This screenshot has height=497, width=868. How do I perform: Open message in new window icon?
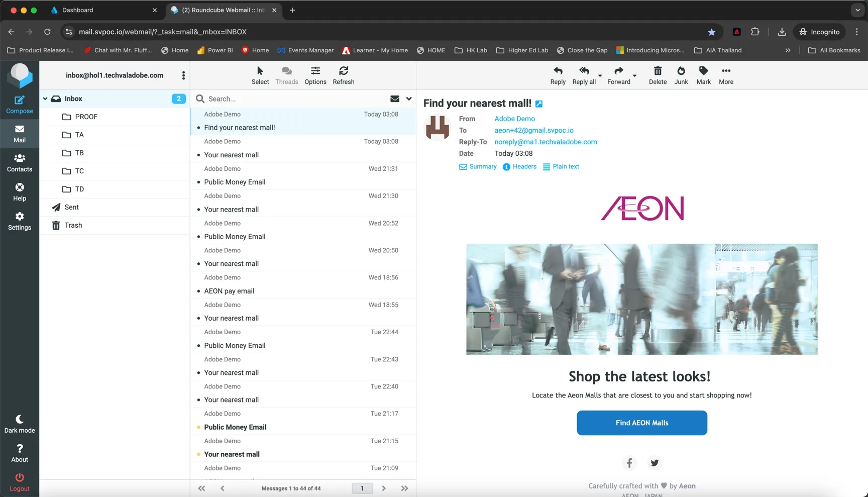point(539,104)
